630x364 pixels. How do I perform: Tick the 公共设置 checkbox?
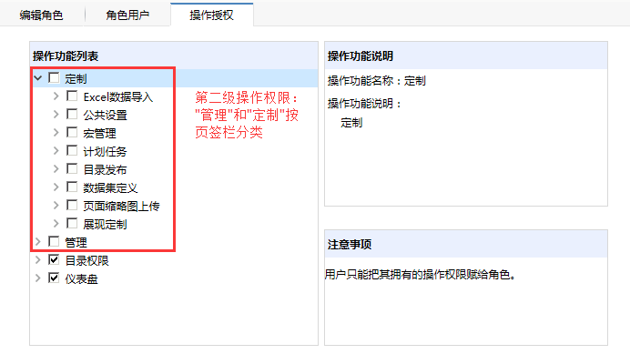[72, 114]
